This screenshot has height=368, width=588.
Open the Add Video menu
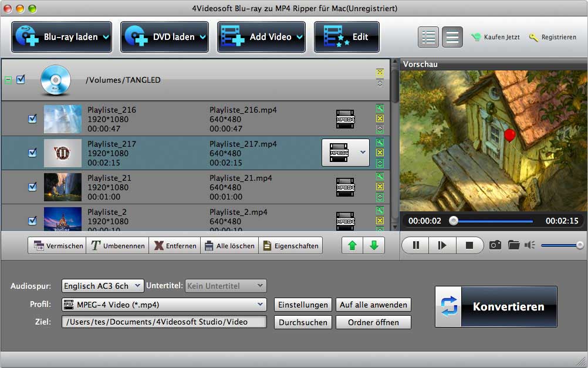pos(261,37)
